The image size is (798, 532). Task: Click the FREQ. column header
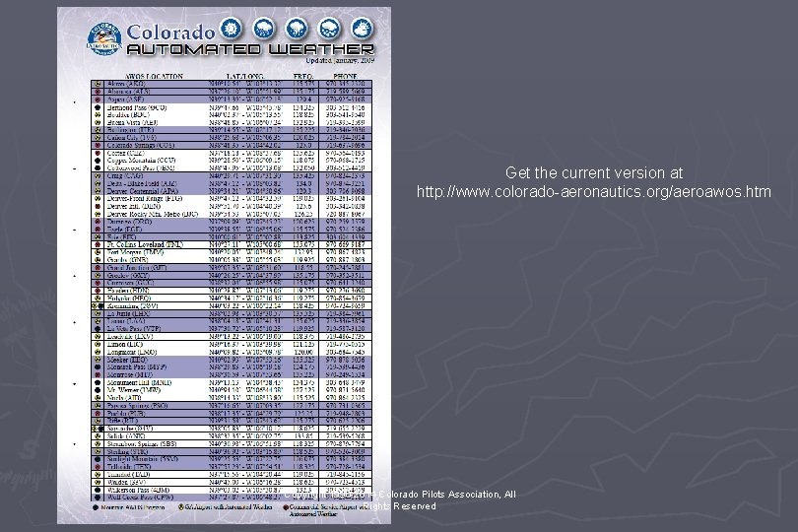click(302, 77)
